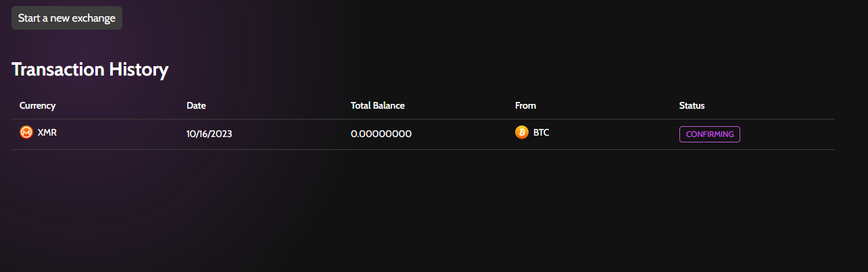Select the BTC source currency label

point(541,132)
